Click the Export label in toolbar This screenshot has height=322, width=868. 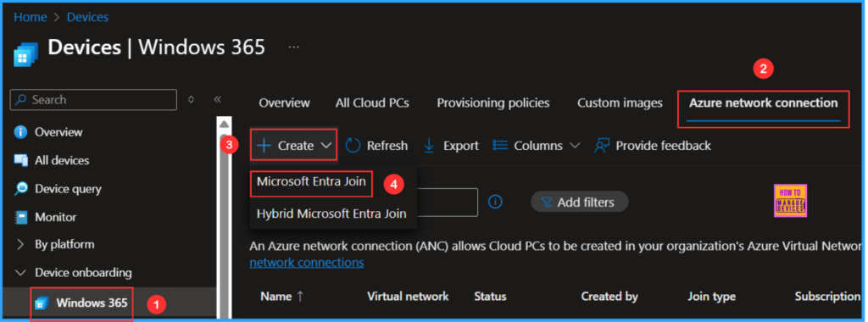[460, 146]
